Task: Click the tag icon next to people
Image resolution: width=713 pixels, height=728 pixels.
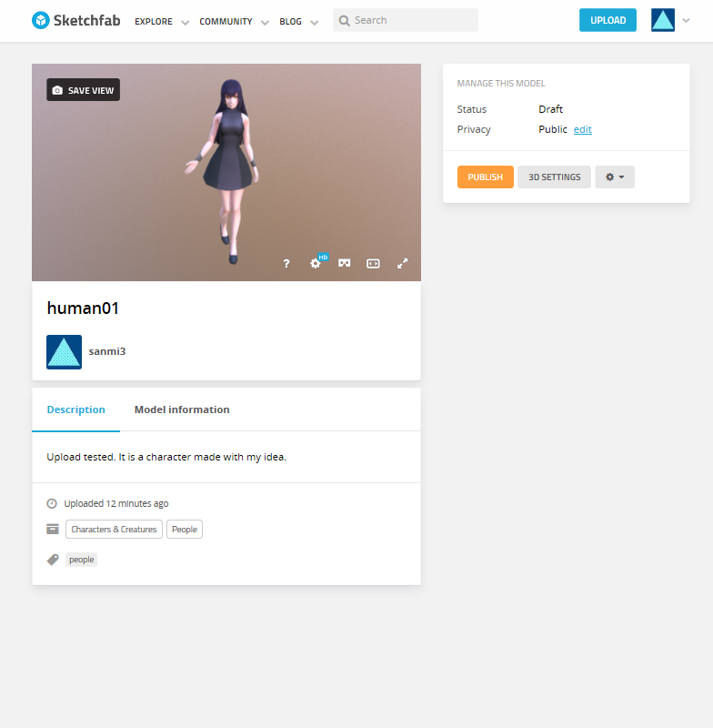Action: coord(53,560)
